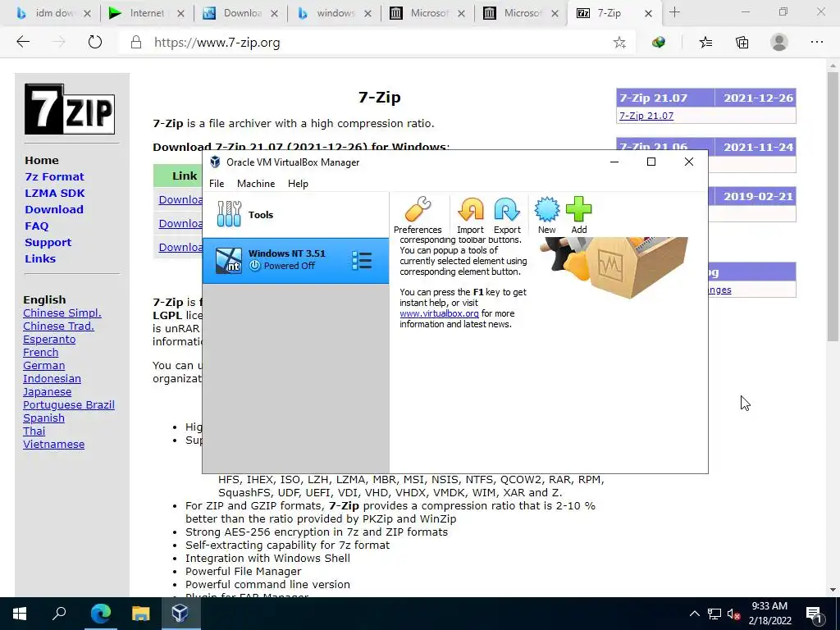Open the 7z Format page link
Image resolution: width=840 pixels, height=630 pixels.
(x=54, y=176)
